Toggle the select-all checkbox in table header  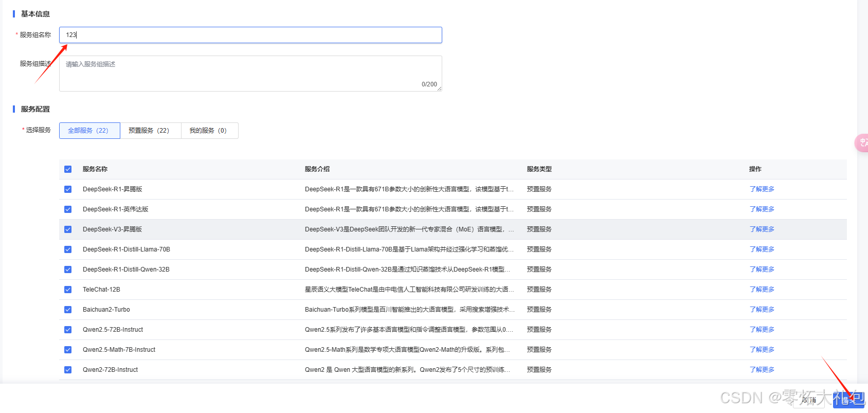[x=68, y=169]
